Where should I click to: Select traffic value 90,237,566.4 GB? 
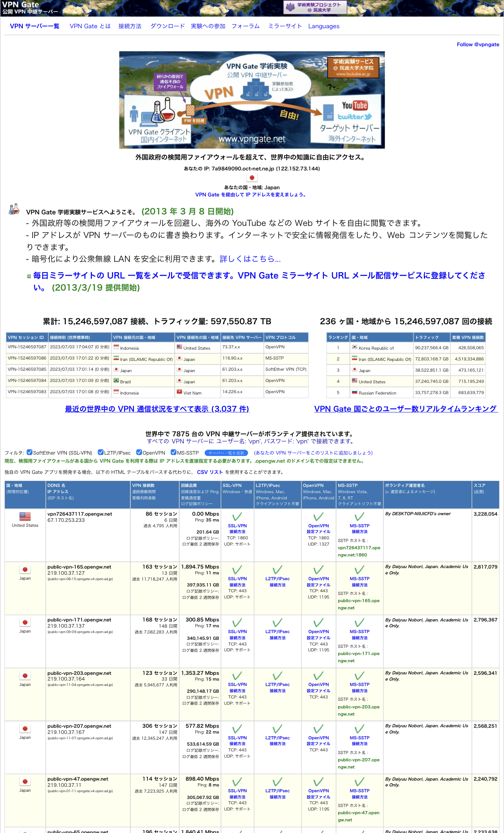(x=431, y=347)
